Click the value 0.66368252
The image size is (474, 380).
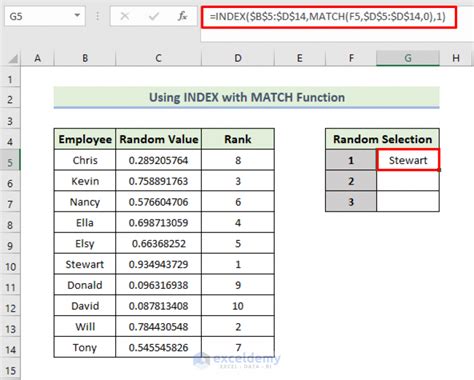click(159, 244)
